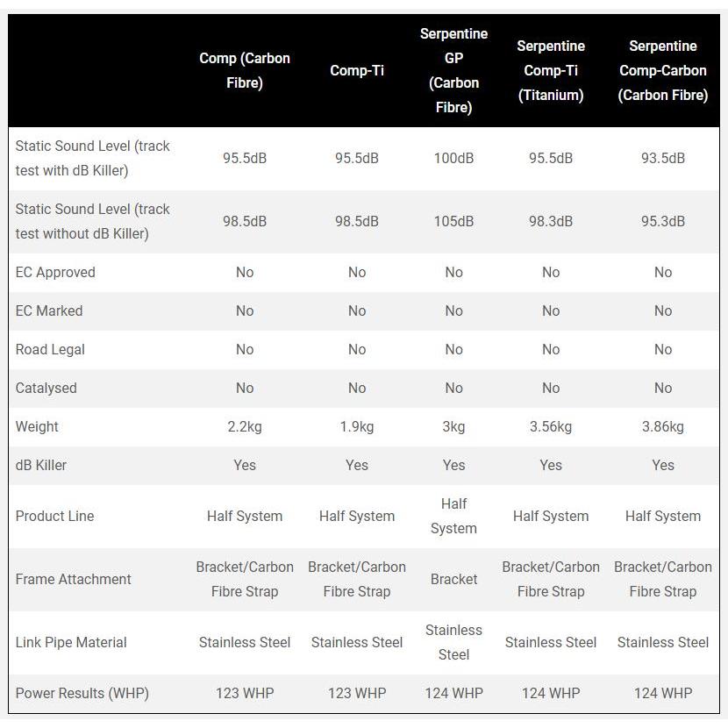Click the Link Pipe Material row label
Screen dimensions: 728x728
click(71, 643)
